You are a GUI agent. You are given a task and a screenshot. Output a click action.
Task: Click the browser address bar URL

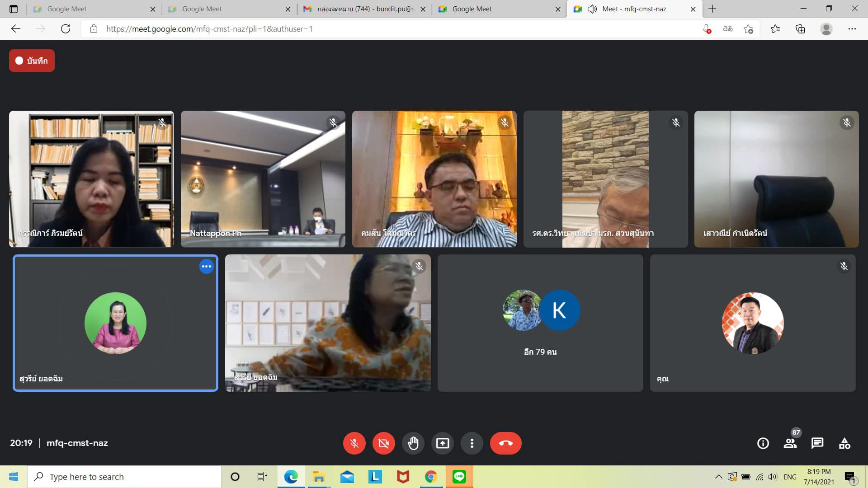pyautogui.click(x=209, y=29)
